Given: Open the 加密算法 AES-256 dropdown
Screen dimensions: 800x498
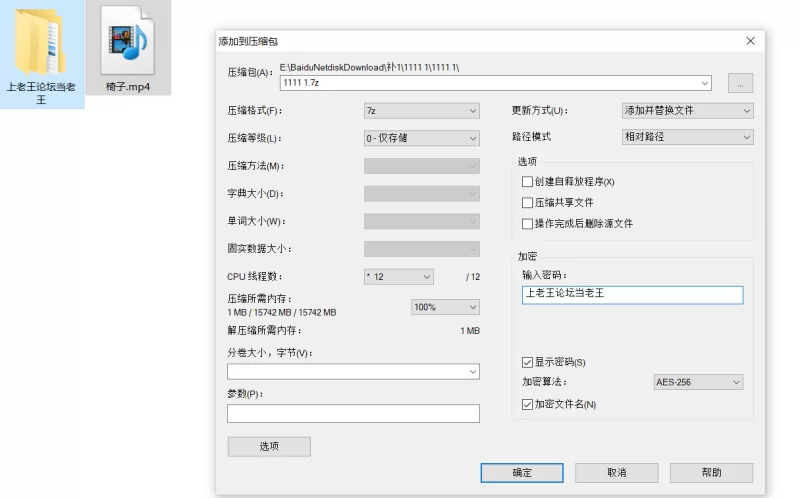Looking at the screenshot, I should click(x=698, y=382).
